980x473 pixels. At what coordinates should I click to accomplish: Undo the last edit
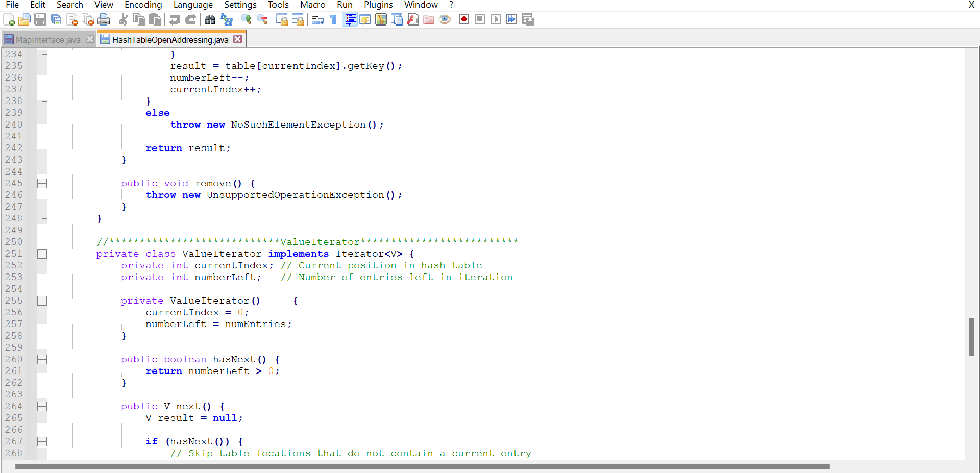175,19
